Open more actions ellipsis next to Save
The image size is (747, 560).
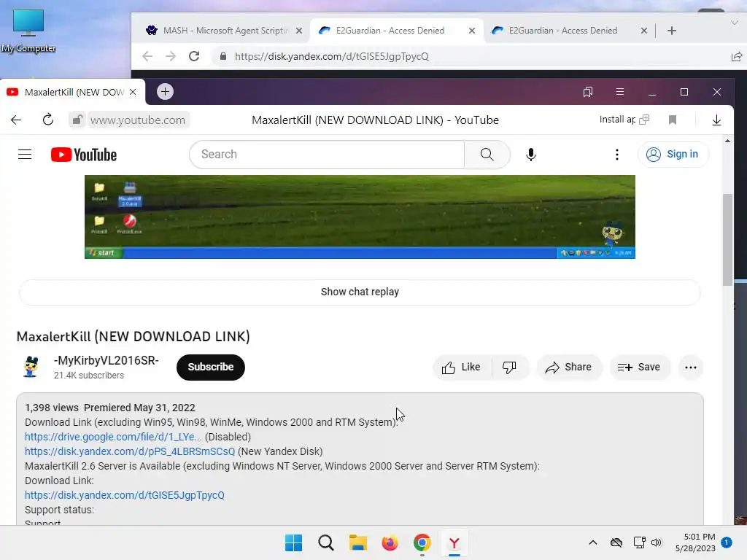(x=690, y=367)
